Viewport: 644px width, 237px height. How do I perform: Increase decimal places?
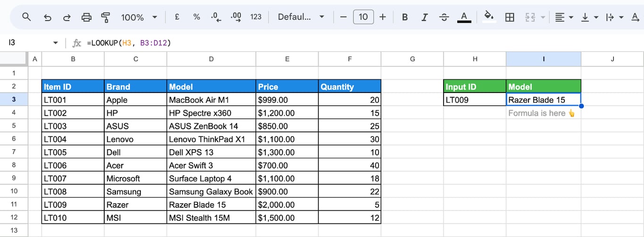(x=236, y=17)
